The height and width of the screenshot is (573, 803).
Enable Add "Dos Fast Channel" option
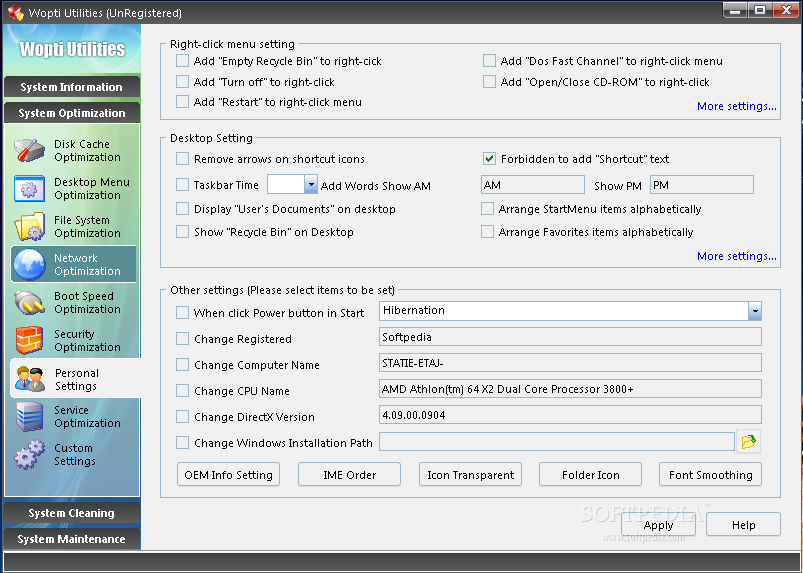[489, 61]
